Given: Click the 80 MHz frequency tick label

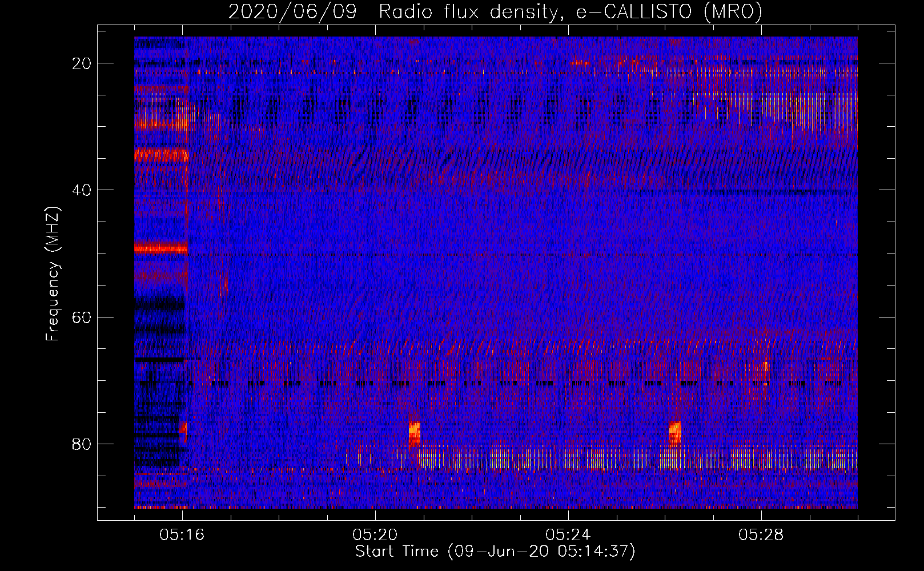Looking at the screenshot, I should (82, 444).
